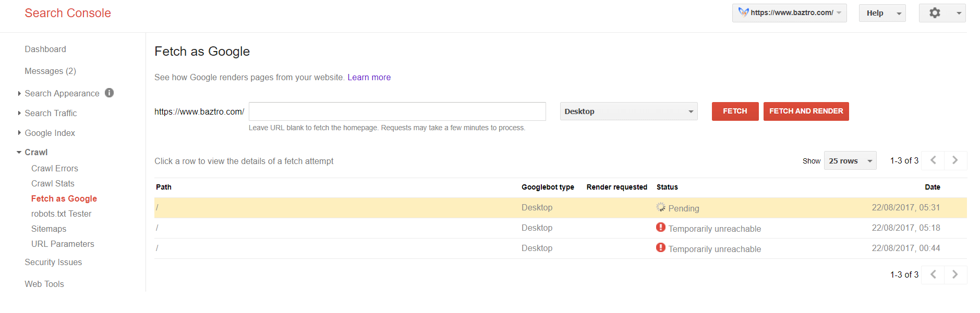Image resolution: width=980 pixels, height=313 pixels.
Task: Go to next page using top arrow
Action: point(955,160)
